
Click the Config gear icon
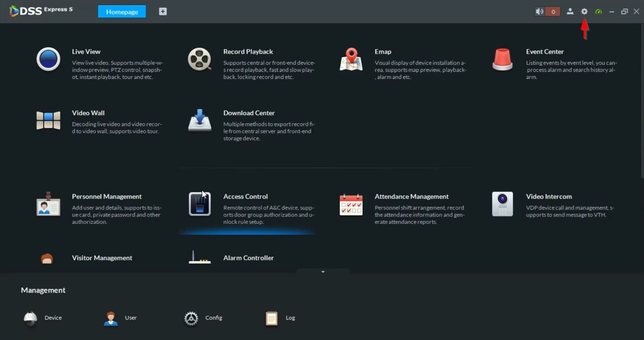pos(191,318)
